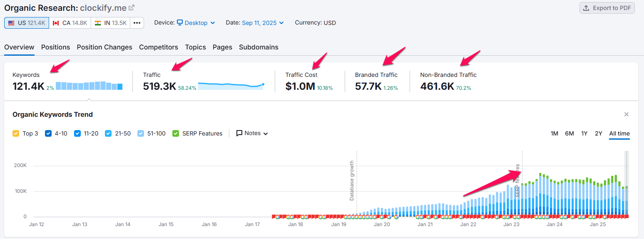Viewport: 644px width, 239px height.
Task: Select the CA 14.8K database
Action: click(x=70, y=23)
